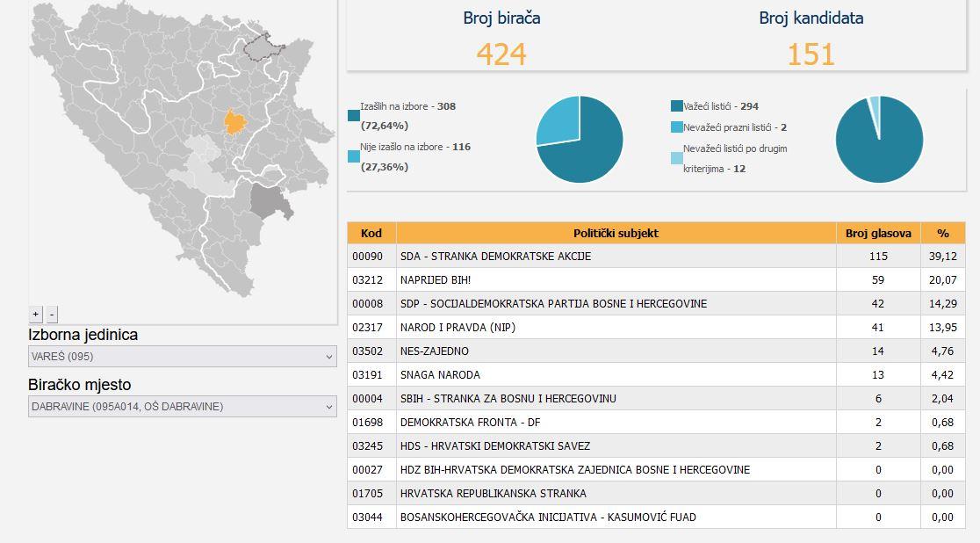Click the 'Nevažeći listići po drugim kriterijima' swatch

click(x=677, y=158)
